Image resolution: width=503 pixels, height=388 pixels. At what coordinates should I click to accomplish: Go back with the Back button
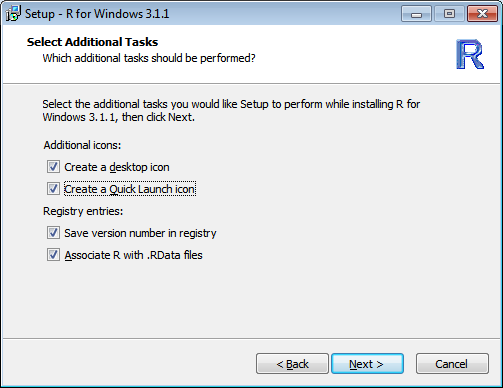click(292, 364)
